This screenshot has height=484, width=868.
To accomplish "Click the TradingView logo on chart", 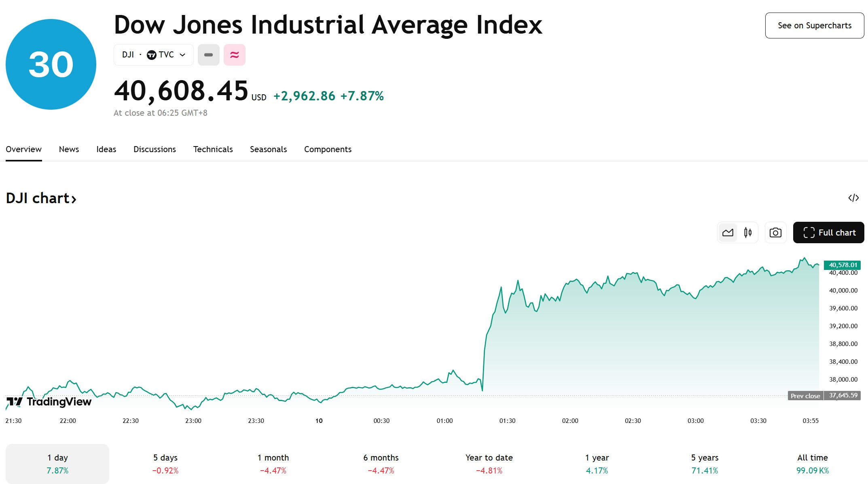I will pos(49,401).
